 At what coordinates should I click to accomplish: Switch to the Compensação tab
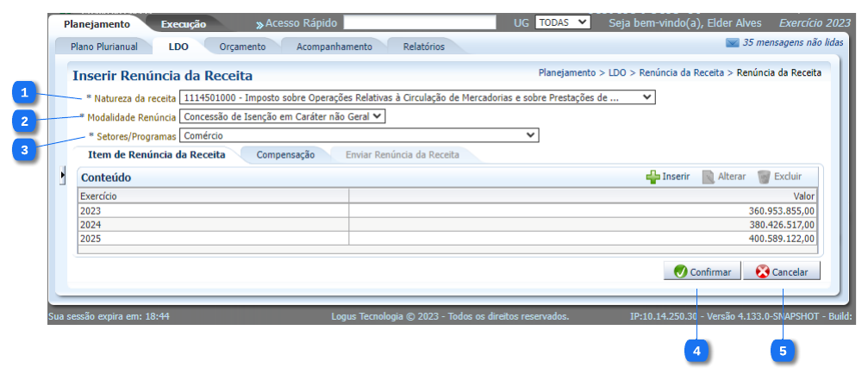tap(285, 155)
